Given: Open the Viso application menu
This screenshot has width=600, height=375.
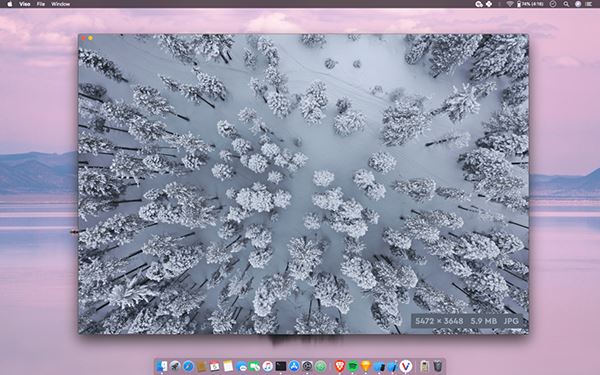Looking at the screenshot, I should tap(24, 4).
